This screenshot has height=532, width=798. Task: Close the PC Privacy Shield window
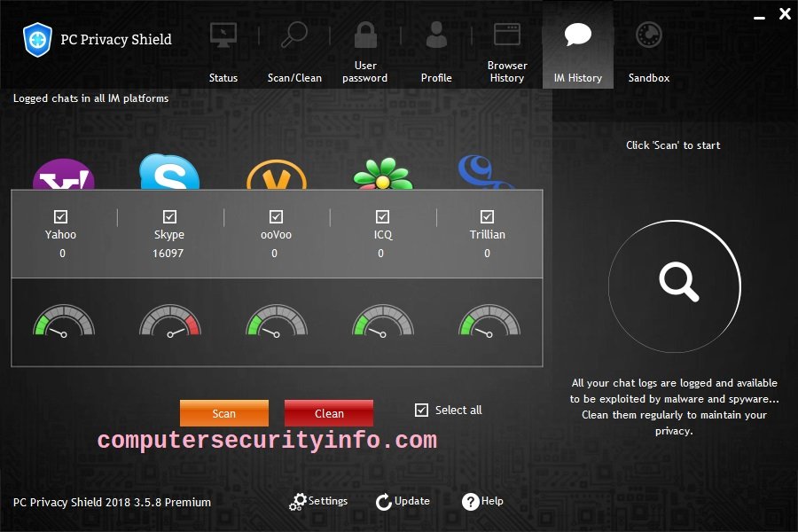click(785, 14)
